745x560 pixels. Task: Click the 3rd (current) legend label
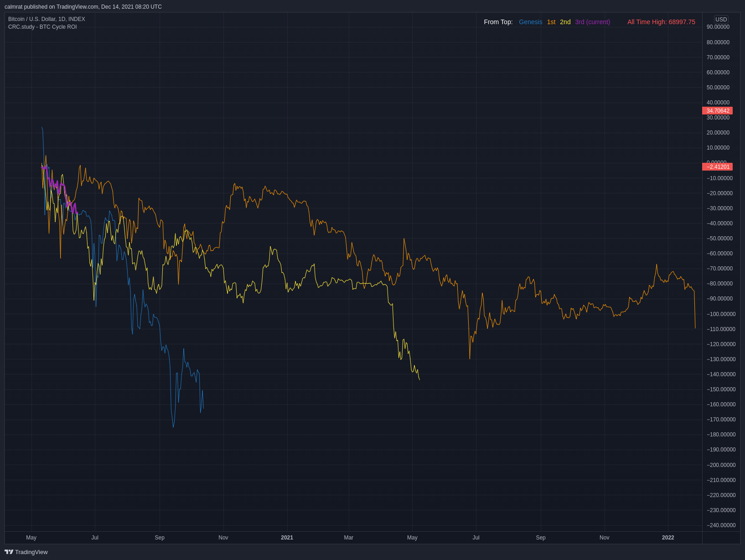pyautogui.click(x=592, y=22)
